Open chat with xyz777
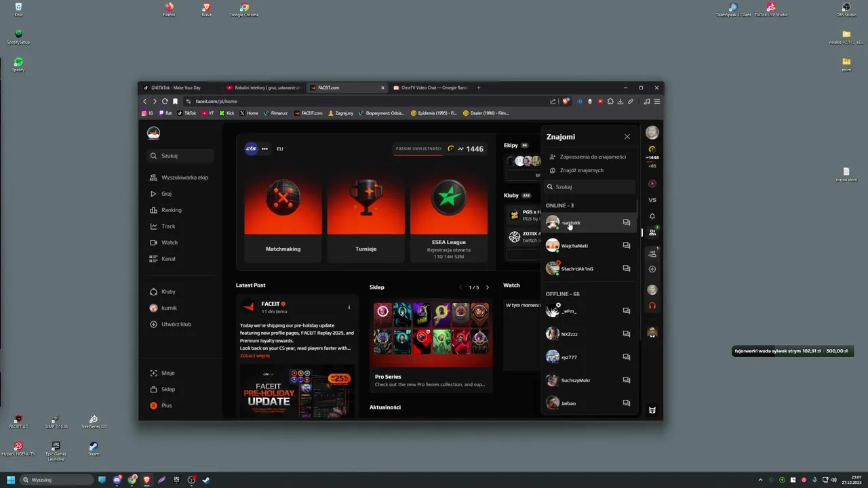Viewport: 868px width, 488px height. (x=627, y=357)
